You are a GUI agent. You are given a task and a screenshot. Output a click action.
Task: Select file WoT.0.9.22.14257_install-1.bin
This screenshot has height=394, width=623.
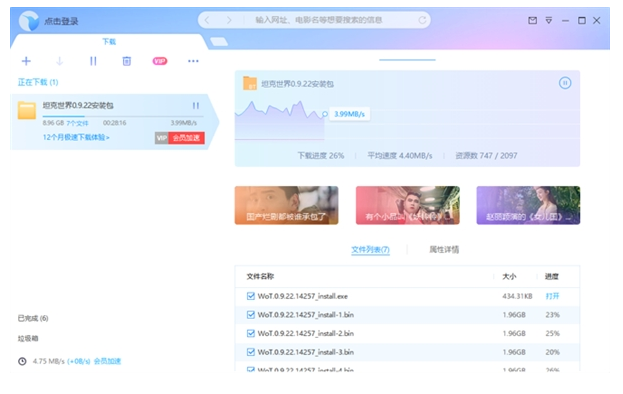click(306, 315)
